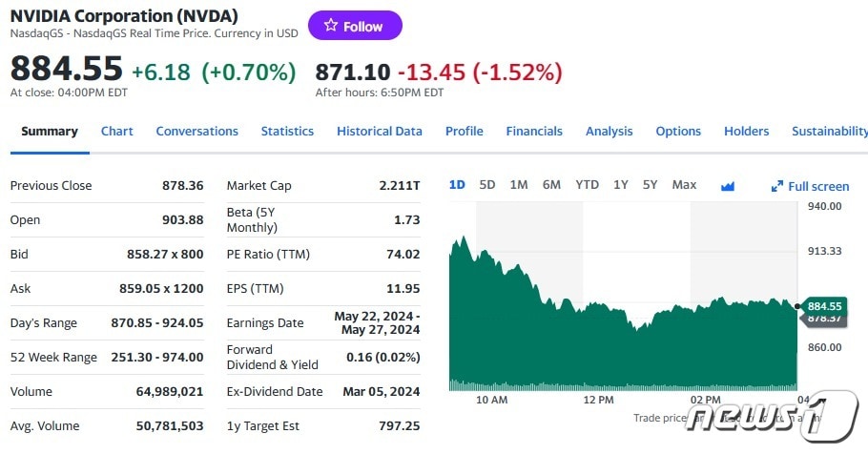The image size is (868, 454).
Task: Choose the 6M chart range
Action: click(551, 185)
